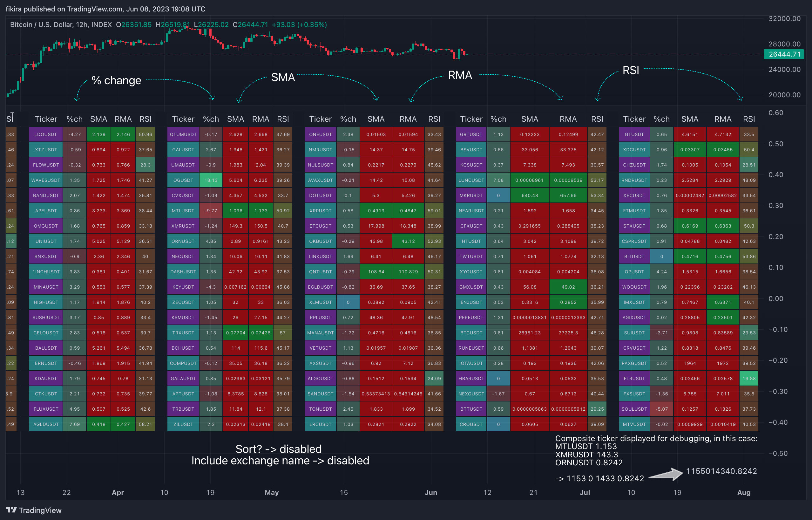Click the NEXOUSDT %ch value -1.67
The width and height of the screenshot is (812, 520).
(498, 394)
